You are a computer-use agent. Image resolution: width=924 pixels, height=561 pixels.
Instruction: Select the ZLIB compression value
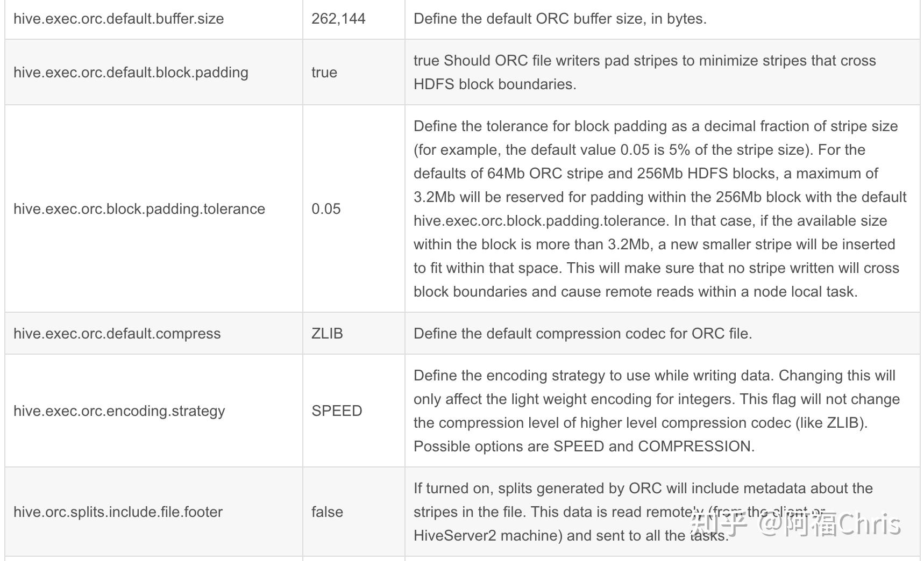point(327,334)
